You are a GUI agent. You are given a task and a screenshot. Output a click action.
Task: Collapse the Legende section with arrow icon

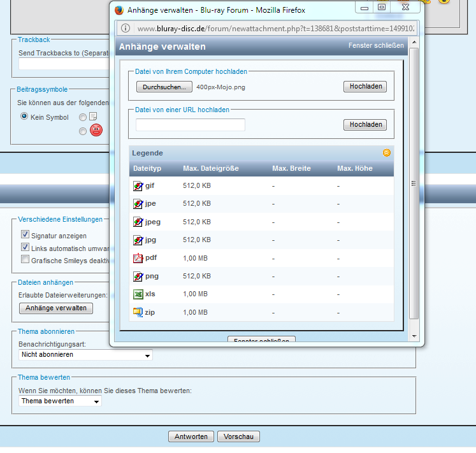386,153
